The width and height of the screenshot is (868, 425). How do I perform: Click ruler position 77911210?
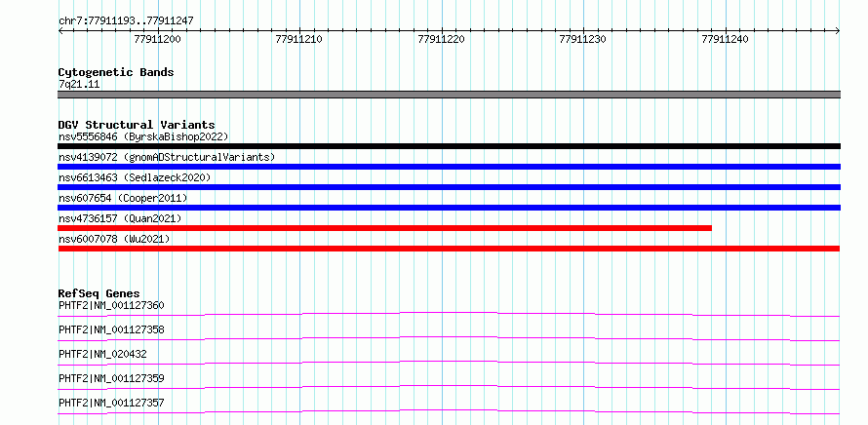pyautogui.click(x=299, y=39)
